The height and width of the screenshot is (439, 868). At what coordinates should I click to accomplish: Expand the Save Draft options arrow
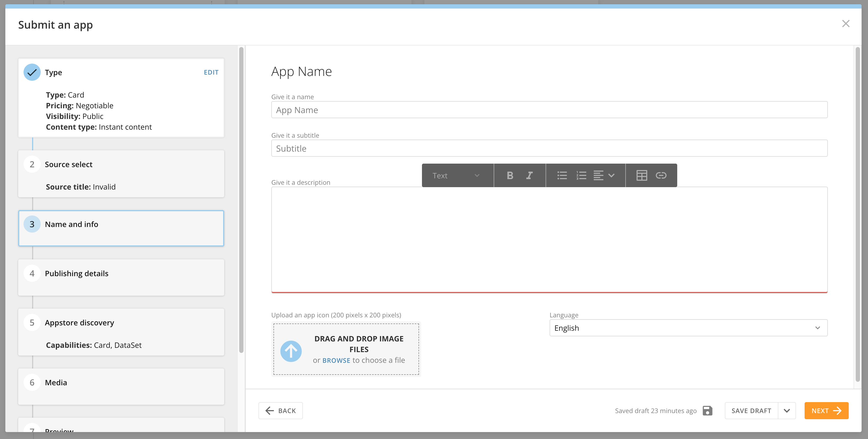coord(786,410)
